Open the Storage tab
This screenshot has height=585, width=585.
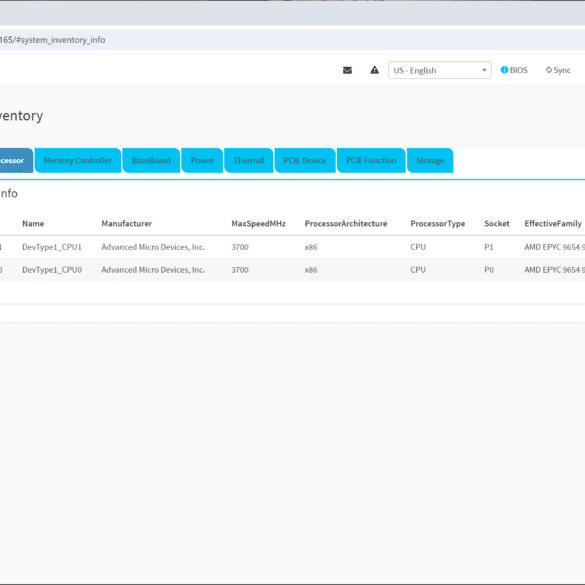pyautogui.click(x=430, y=160)
